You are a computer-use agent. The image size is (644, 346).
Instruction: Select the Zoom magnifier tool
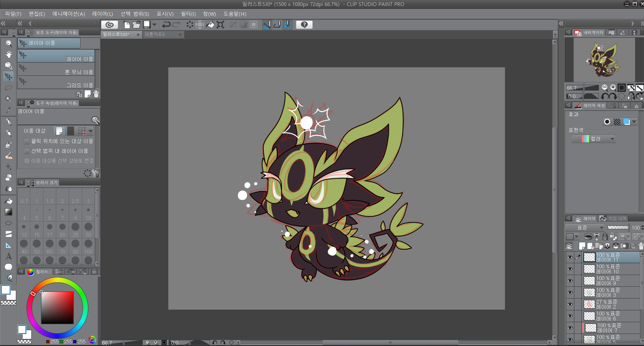9,43
